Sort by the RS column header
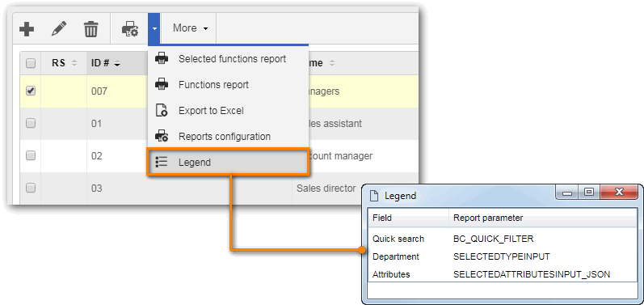This screenshot has height=305, width=644. click(64, 63)
